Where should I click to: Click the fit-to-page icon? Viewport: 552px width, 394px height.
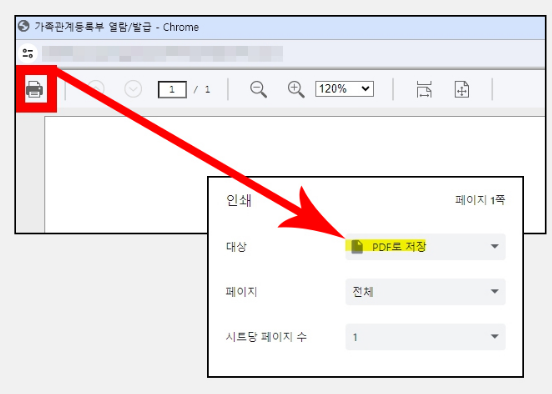point(462,89)
